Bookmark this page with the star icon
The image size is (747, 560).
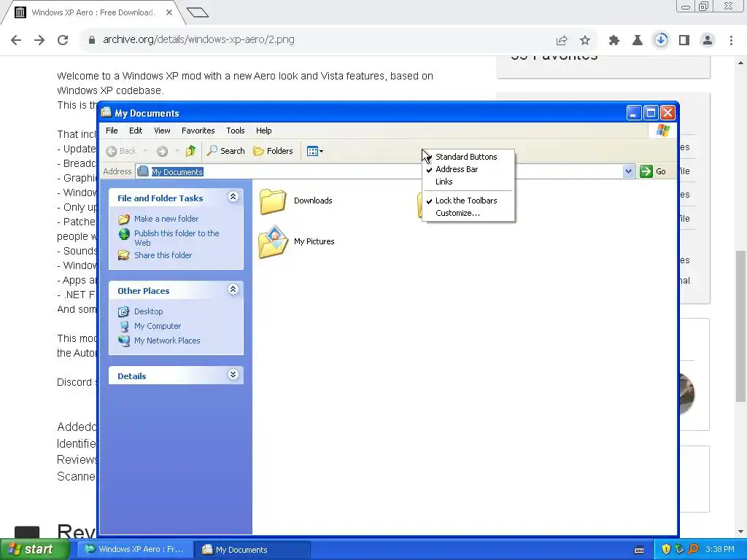[x=585, y=41]
